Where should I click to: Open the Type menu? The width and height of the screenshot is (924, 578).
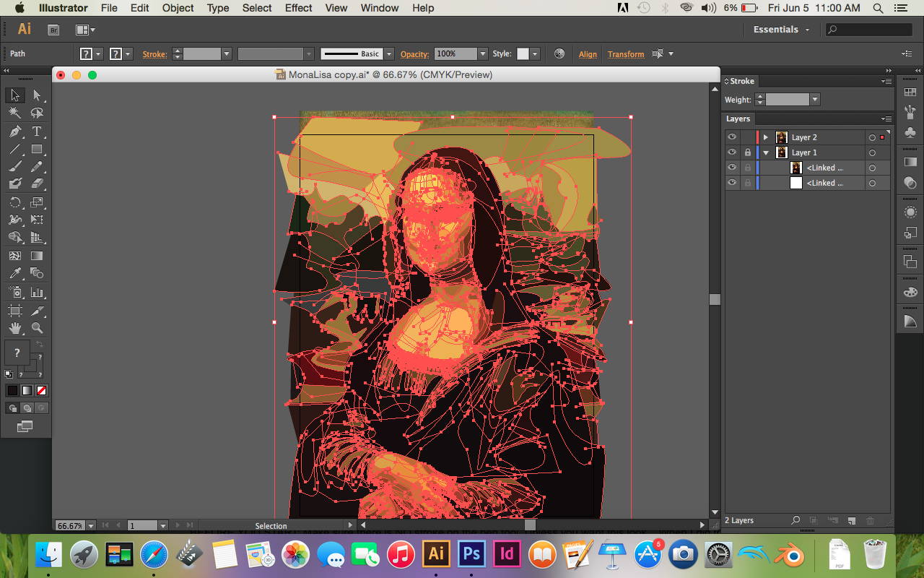[218, 8]
